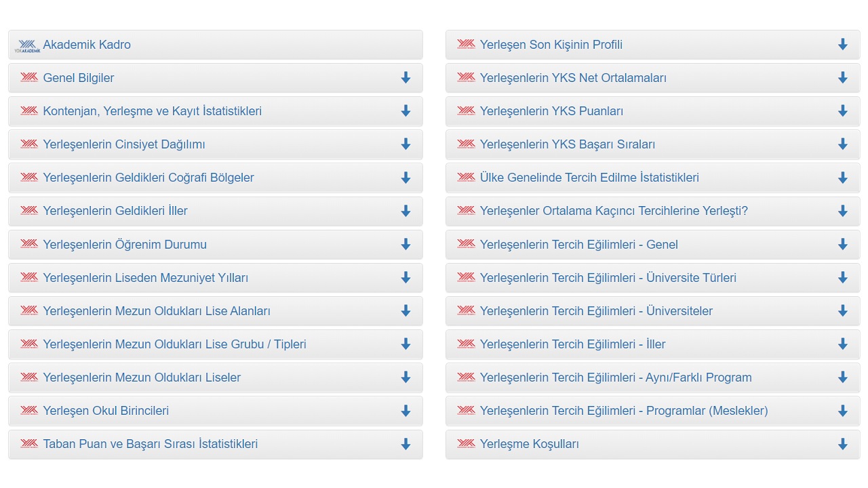Expand Kontenjan, Yerleşme ve Kayıt İstatistikleri arrow
868x488 pixels.
pos(406,110)
